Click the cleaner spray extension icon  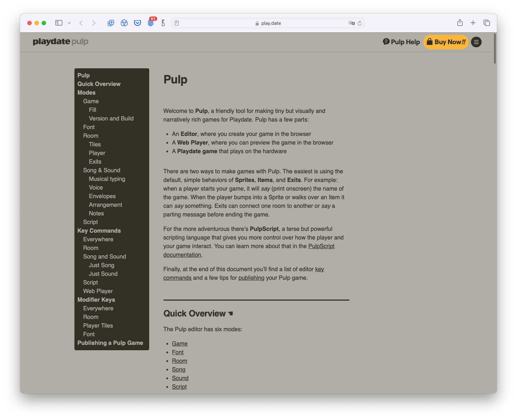[163, 23]
